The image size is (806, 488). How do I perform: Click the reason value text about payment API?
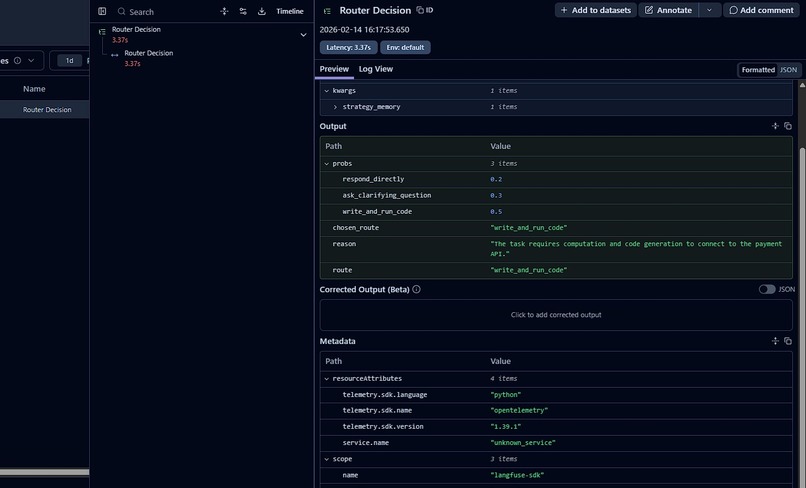(x=636, y=249)
